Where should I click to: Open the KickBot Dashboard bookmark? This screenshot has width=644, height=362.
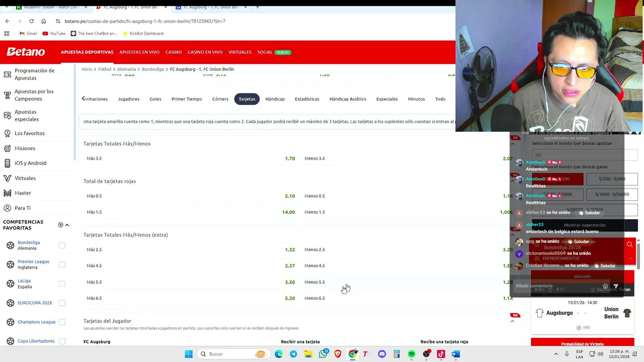142,34
